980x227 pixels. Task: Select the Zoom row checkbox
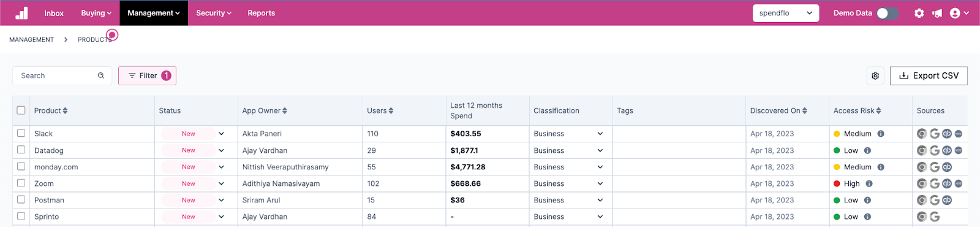click(x=21, y=183)
